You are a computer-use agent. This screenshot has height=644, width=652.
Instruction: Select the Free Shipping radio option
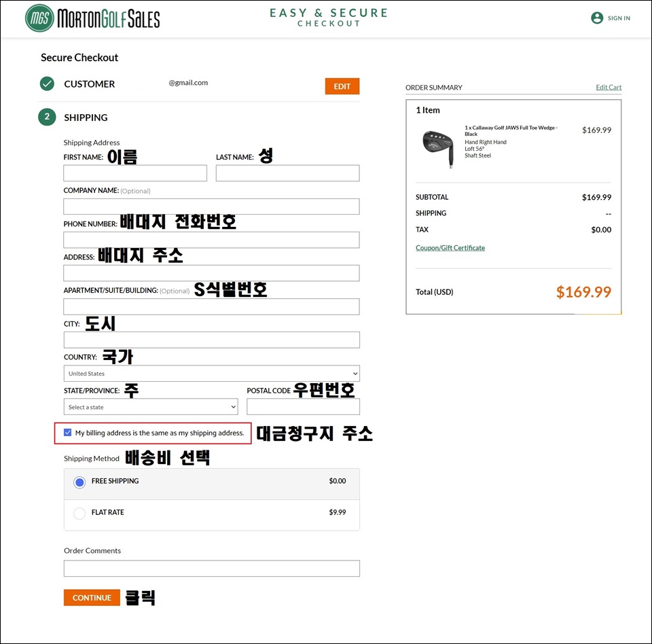[x=79, y=482]
